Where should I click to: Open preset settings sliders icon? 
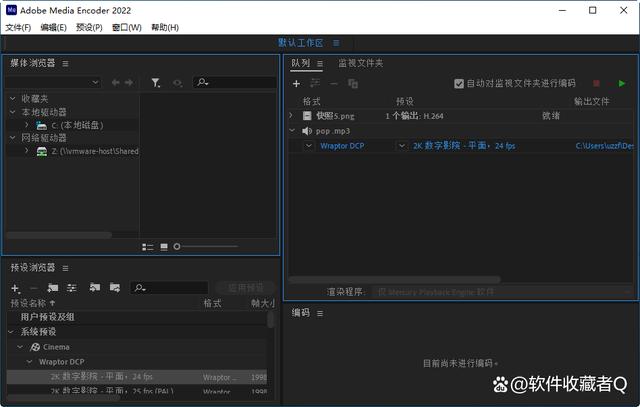pyautogui.click(x=72, y=288)
